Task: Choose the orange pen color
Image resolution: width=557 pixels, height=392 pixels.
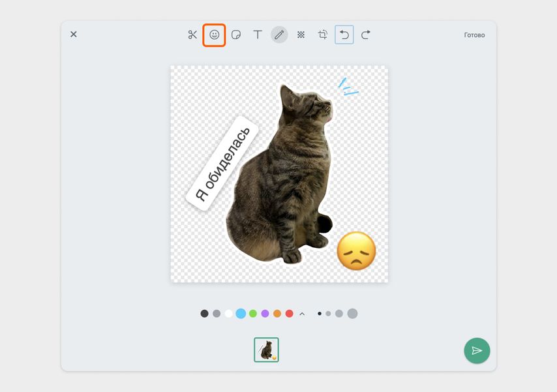Action: 277,314
